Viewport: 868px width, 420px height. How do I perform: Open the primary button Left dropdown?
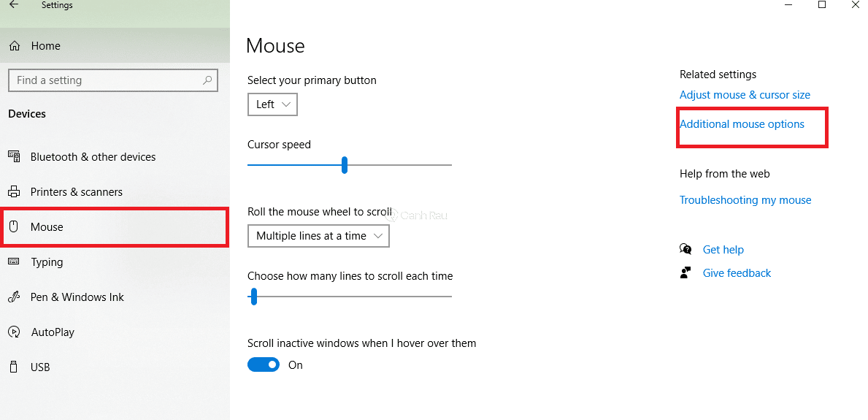(x=272, y=104)
